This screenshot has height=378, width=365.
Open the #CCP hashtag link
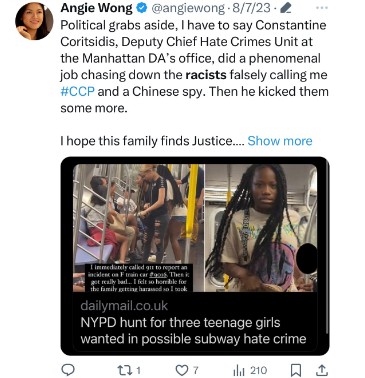(77, 91)
